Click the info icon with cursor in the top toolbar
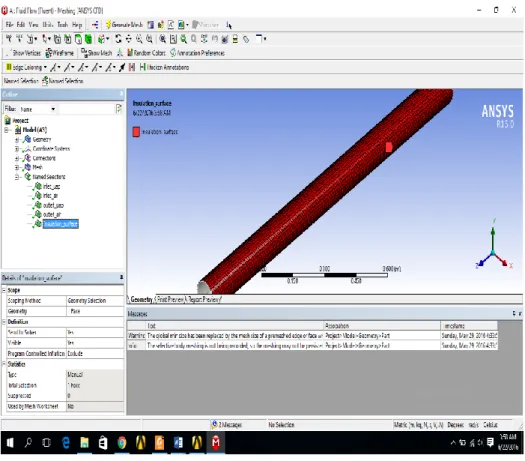The image size is (525, 461). [229, 25]
